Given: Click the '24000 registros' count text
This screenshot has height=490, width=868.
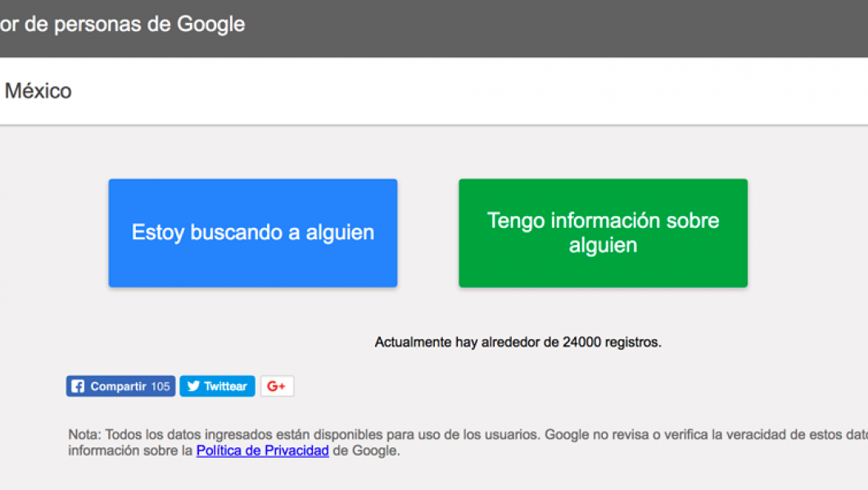Looking at the screenshot, I should [611, 343].
